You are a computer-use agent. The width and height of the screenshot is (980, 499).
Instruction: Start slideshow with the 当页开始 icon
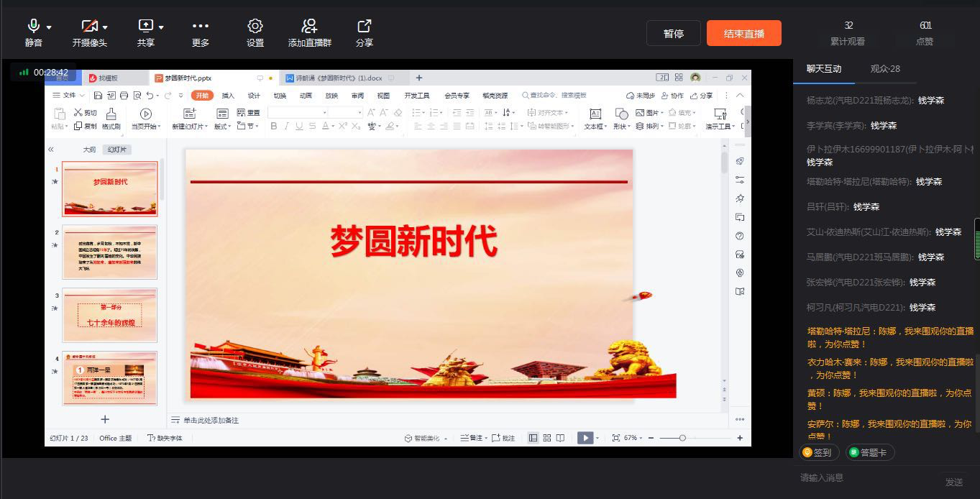point(146,114)
